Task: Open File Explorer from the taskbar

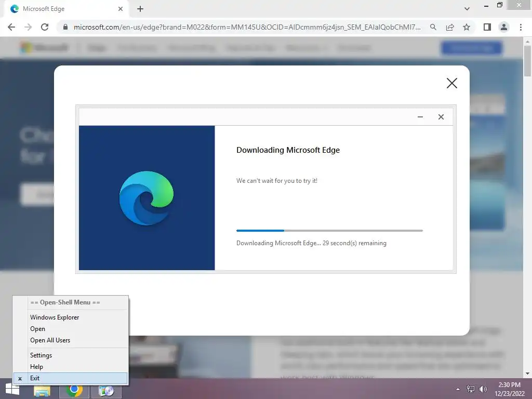Action: click(x=42, y=391)
